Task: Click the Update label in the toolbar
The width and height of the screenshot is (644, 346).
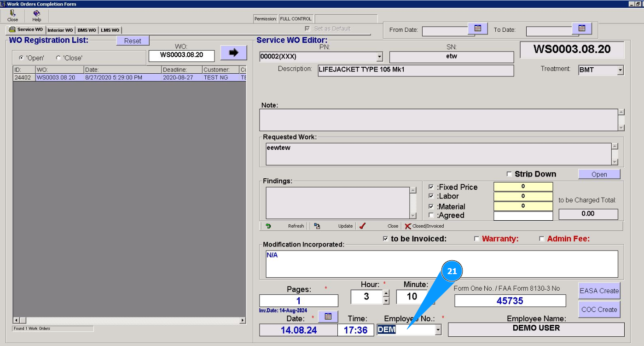Action: (345, 226)
